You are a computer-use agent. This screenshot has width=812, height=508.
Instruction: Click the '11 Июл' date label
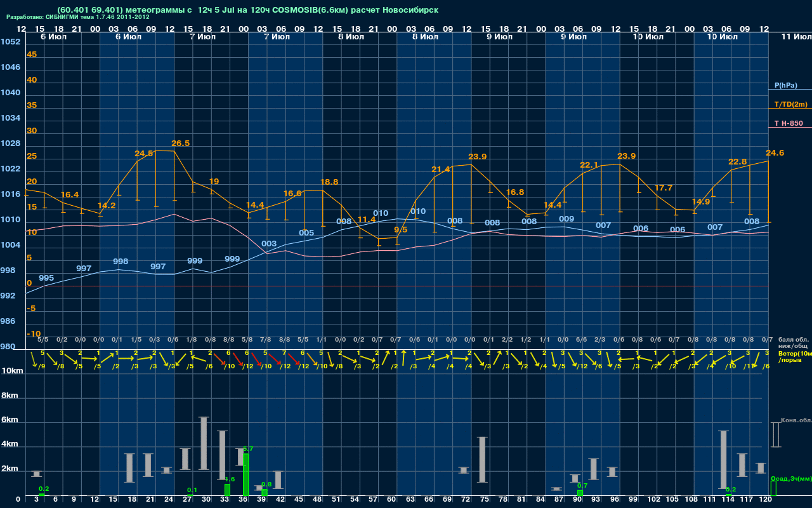(x=796, y=37)
